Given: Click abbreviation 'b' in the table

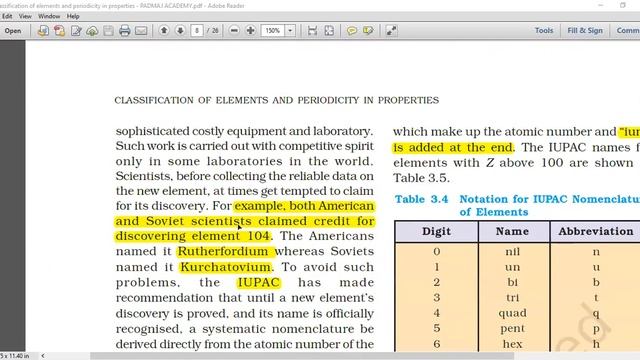Looking at the screenshot, I should point(596,282).
